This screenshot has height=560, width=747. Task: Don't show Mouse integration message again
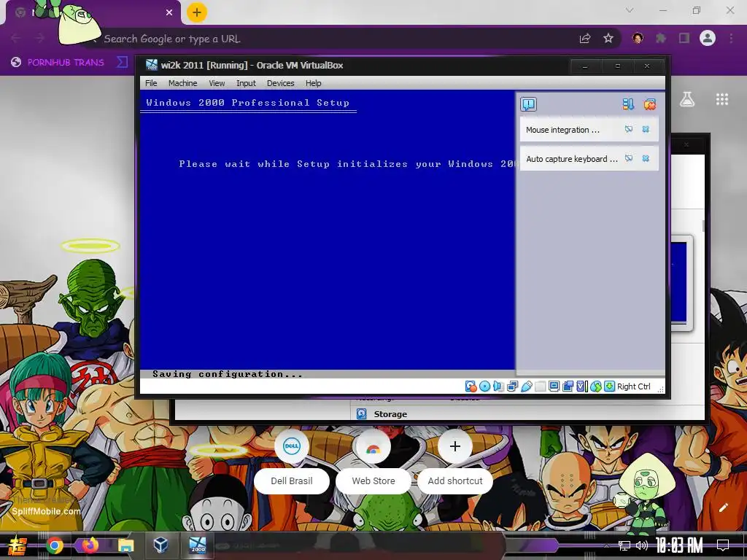[x=629, y=129]
